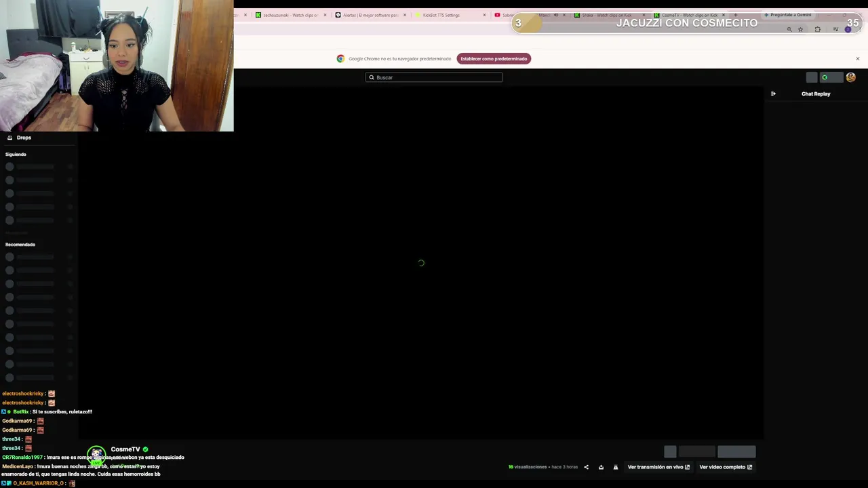Collapse the Chat Replay panel arrow icon
This screenshot has height=488, width=868.
pyautogui.click(x=773, y=94)
